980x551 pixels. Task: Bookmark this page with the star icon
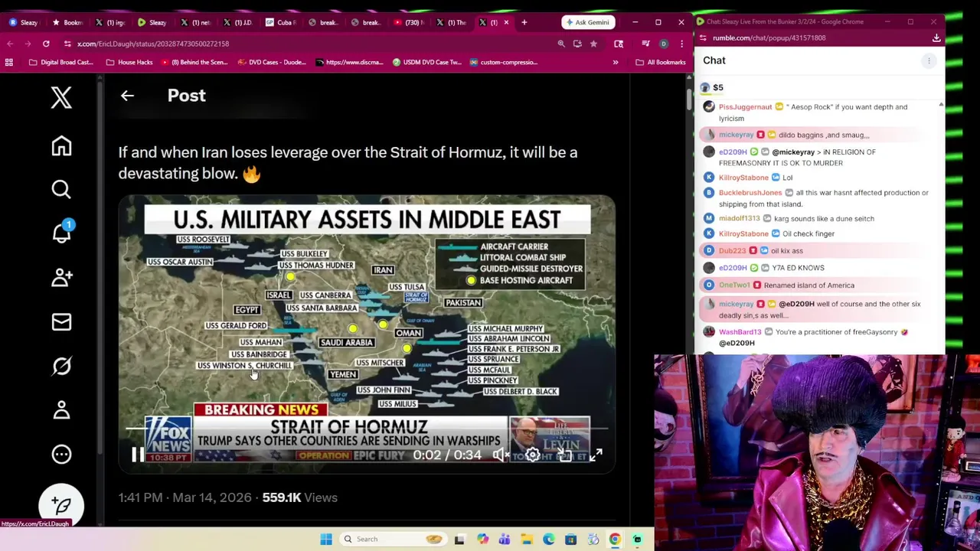point(593,44)
